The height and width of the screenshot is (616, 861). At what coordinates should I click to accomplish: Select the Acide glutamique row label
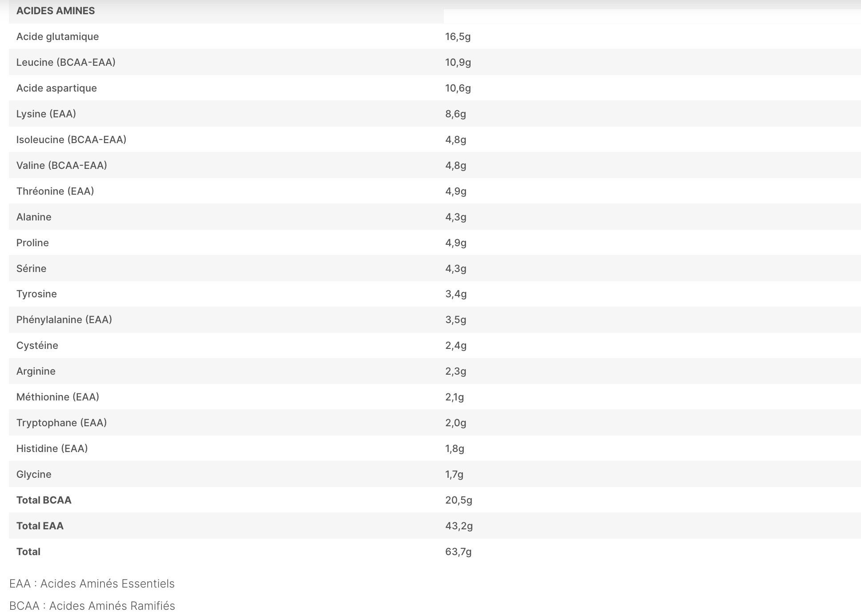click(57, 36)
